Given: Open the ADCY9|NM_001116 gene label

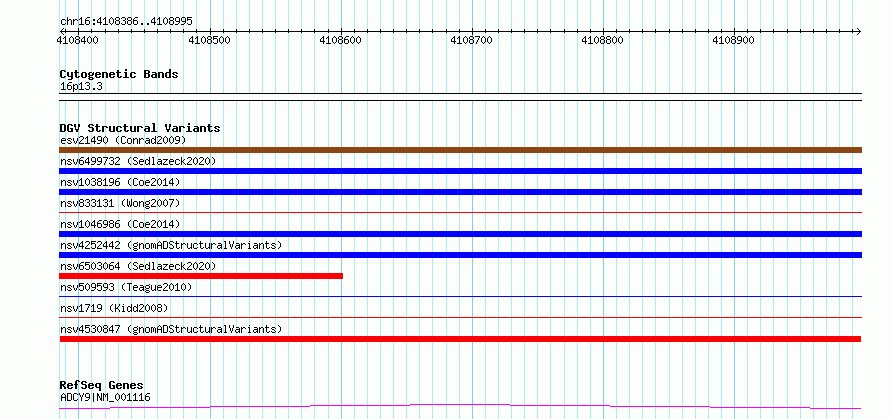Looking at the screenshot, I should click(x=105, y=397).
